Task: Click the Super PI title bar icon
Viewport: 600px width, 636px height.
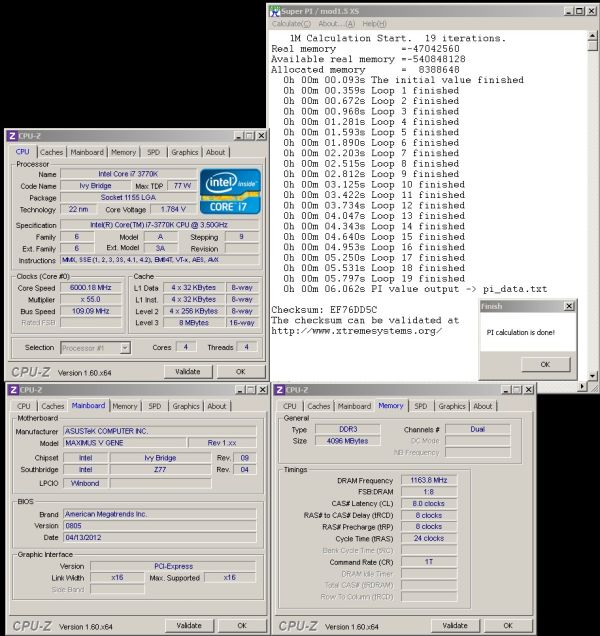Action: tap(275, 11)
